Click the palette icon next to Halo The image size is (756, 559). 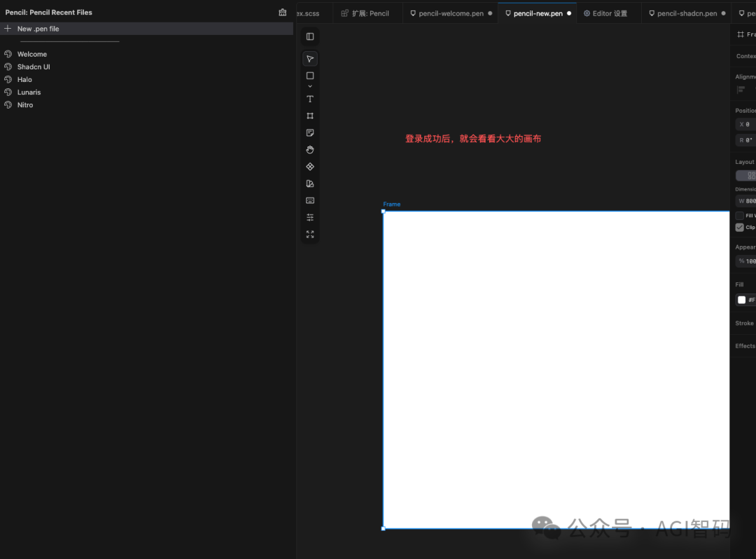(x=8, y=79)
